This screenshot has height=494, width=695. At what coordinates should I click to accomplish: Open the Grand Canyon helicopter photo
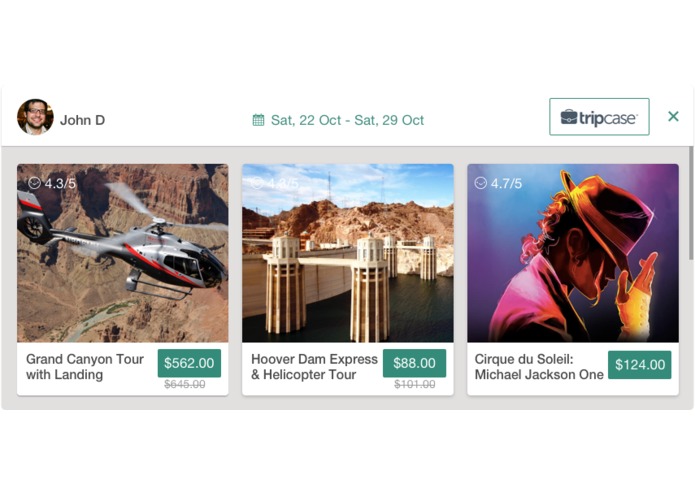pyautogui.click(x=123, y=253)
